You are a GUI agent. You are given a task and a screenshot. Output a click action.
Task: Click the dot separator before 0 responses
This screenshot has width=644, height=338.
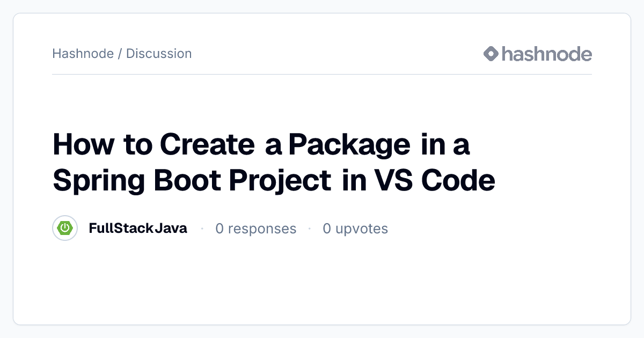tap(202, 229)
